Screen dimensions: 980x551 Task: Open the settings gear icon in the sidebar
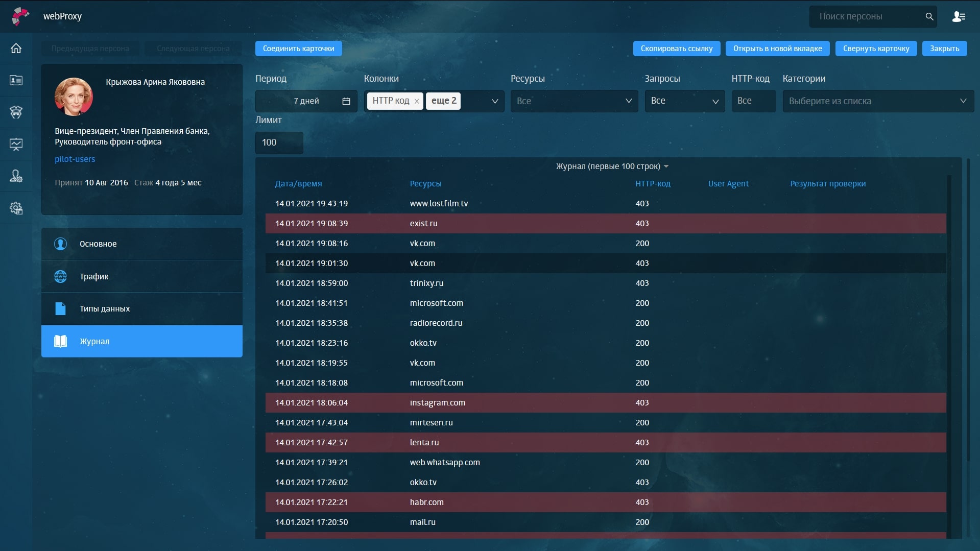click(x=16, y=208)
